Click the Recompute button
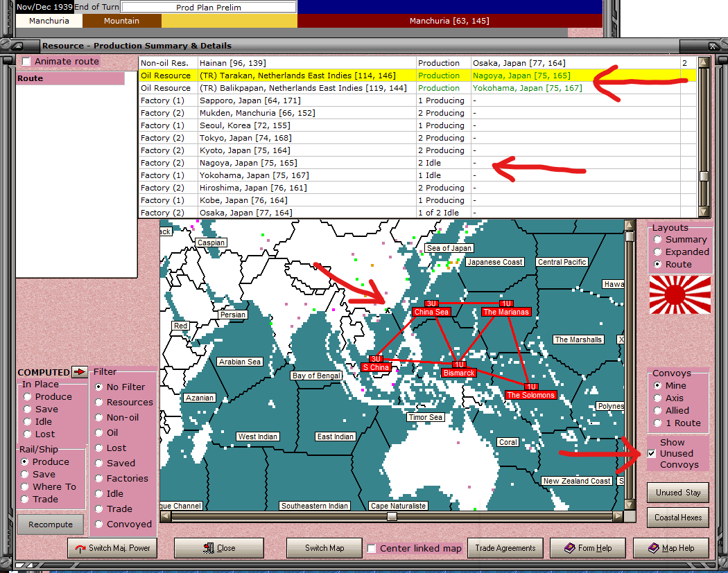Image resolution: width=728 pixels, height=573 pixels. point(51,524)
